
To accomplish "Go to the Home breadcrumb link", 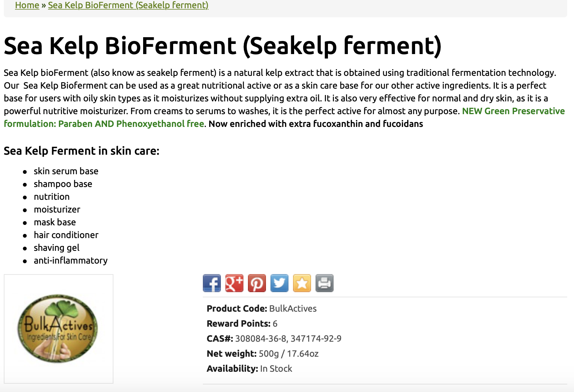I will [27, 5].
